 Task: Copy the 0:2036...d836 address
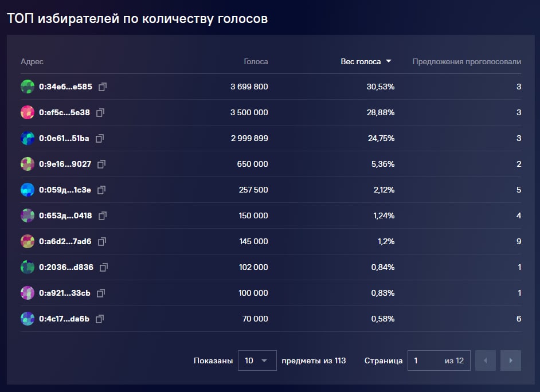[104, 268]
